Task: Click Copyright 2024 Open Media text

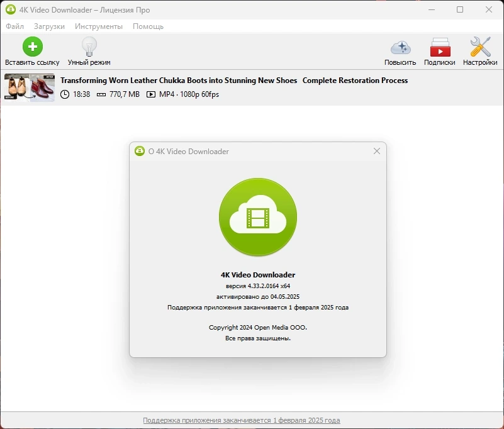Action: (x=258, y=328)
